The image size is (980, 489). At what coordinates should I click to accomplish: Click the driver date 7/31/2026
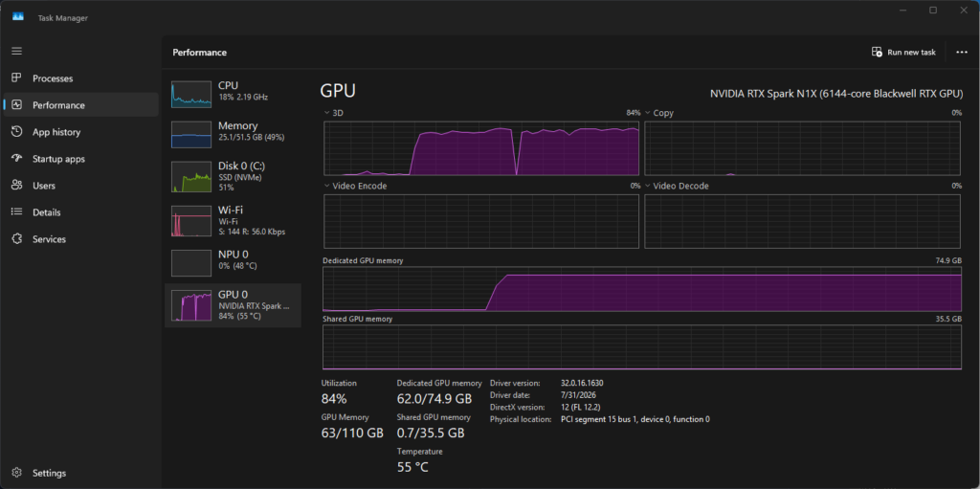578,395
